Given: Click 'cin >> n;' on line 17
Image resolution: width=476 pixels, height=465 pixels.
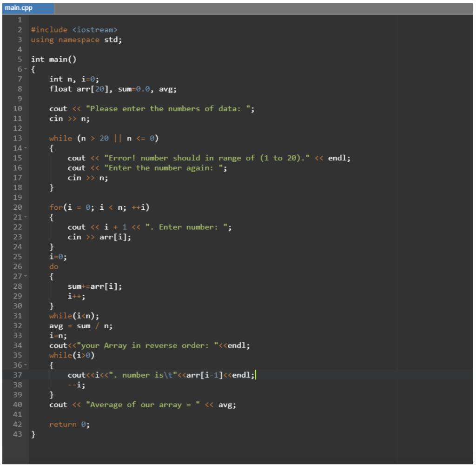Looking at the screenshot, I should pos(88,178).
